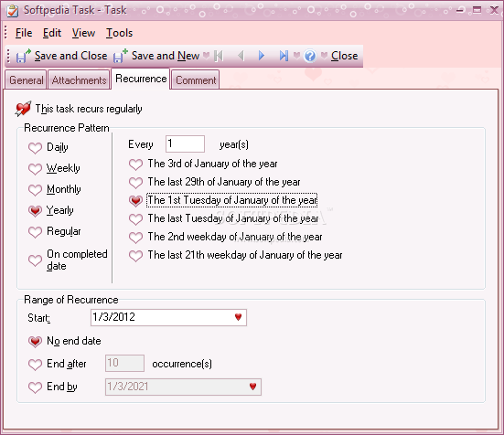The width and height of the screenshot is (504, 435).
Task: Choose 'The last 29th of January' option
Action: pos(135,183)
